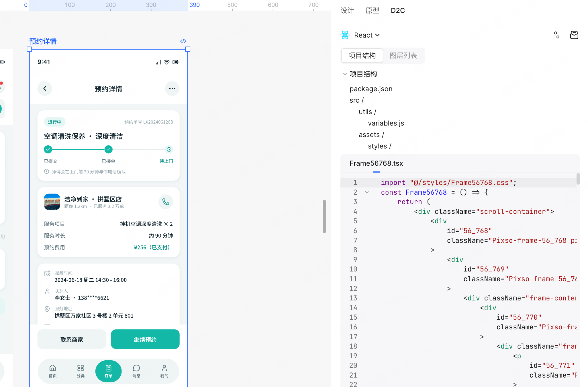Click the info icon near 师傅会在上门前
588x387 pixels.
point(46,171)
